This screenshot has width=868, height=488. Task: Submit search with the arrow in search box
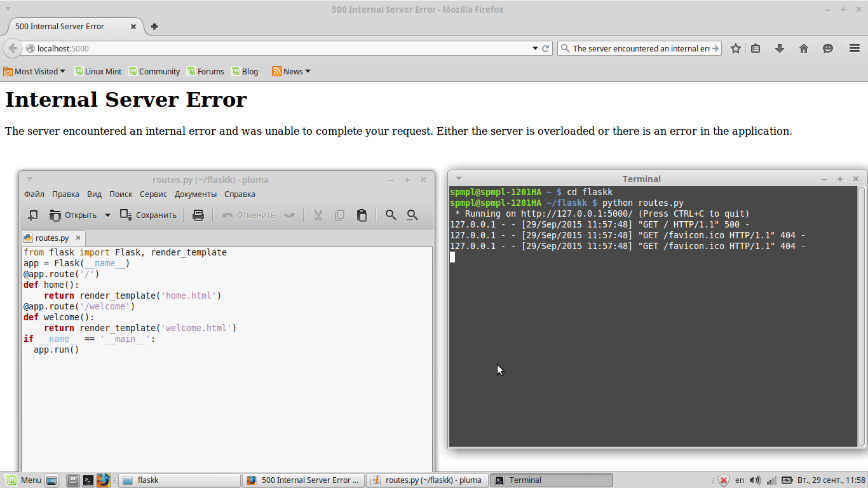[715, 48]
